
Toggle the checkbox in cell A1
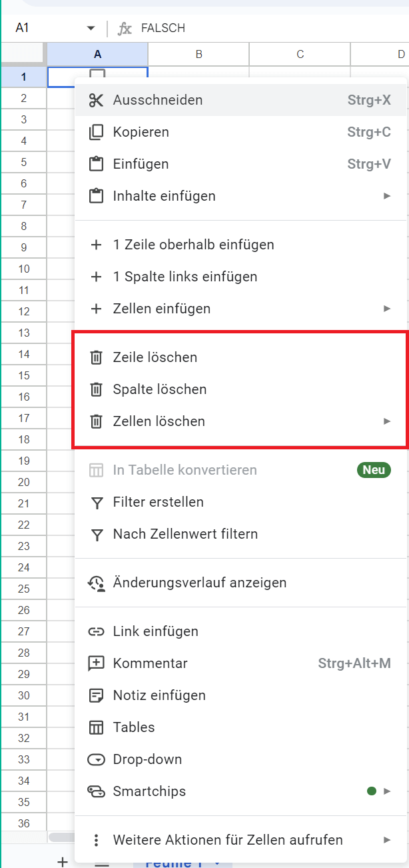point(97,73)
